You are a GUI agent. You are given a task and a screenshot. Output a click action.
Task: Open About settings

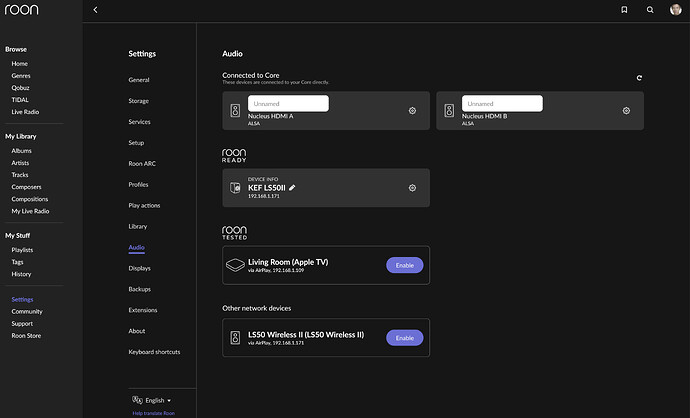(x=137, y=331)
